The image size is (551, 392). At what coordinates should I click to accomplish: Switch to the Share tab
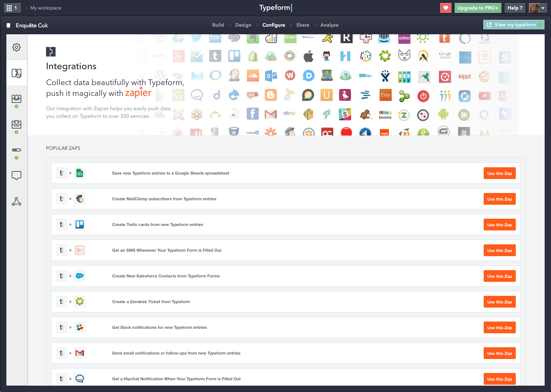(302, 25)
